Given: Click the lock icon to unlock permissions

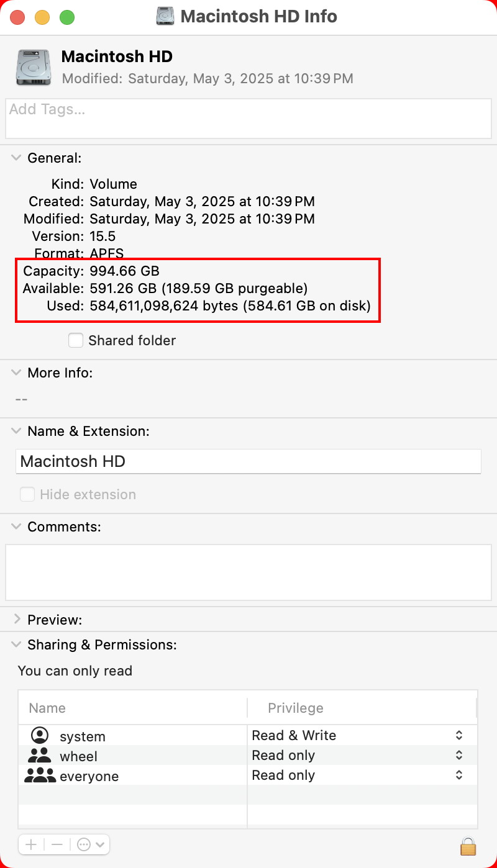Looking at the screenshot, I should point(468,846).
